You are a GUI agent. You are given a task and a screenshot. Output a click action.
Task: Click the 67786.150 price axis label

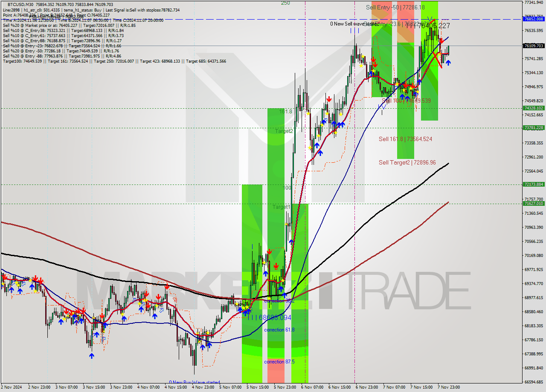pos(534,340)
